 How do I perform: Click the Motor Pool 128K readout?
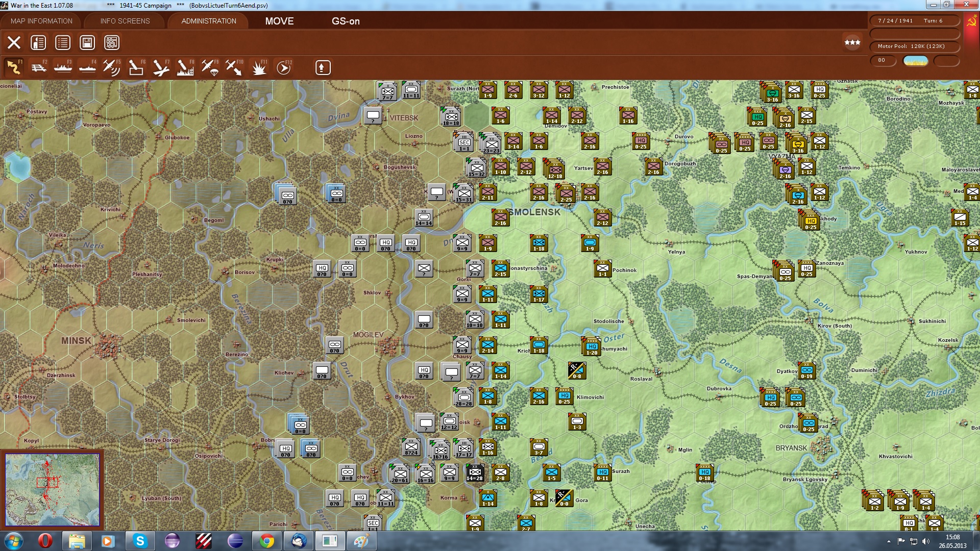[915, 46]
